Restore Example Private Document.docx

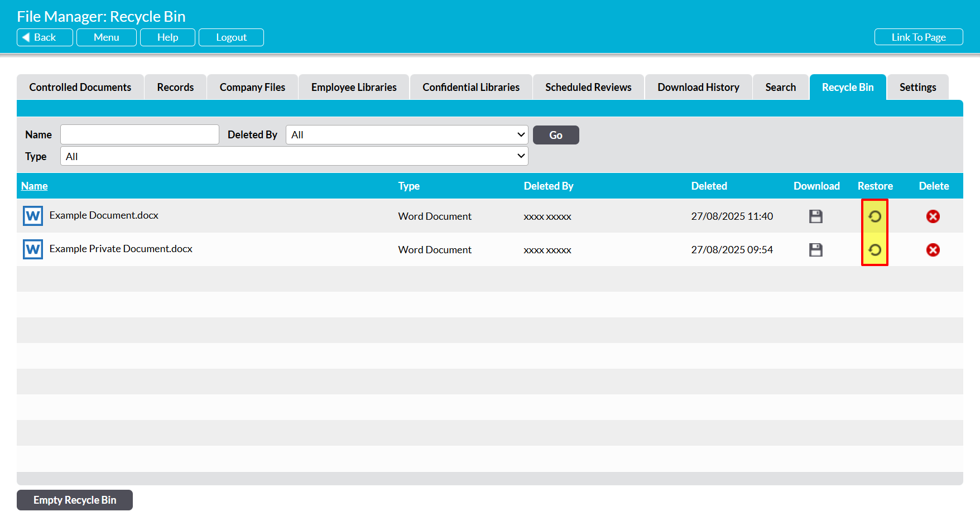point(875,250)
